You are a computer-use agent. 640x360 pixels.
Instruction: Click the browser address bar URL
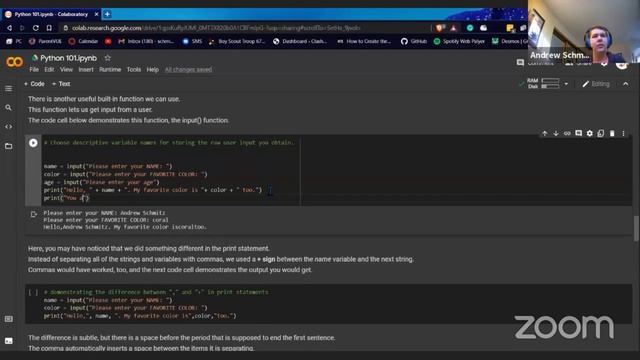point(216,28)
